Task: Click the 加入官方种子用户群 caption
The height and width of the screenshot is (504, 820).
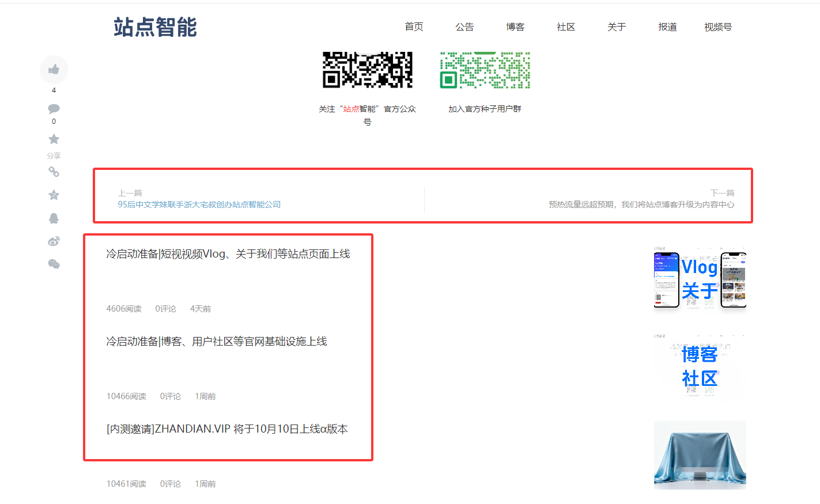Action: [485, 109]
